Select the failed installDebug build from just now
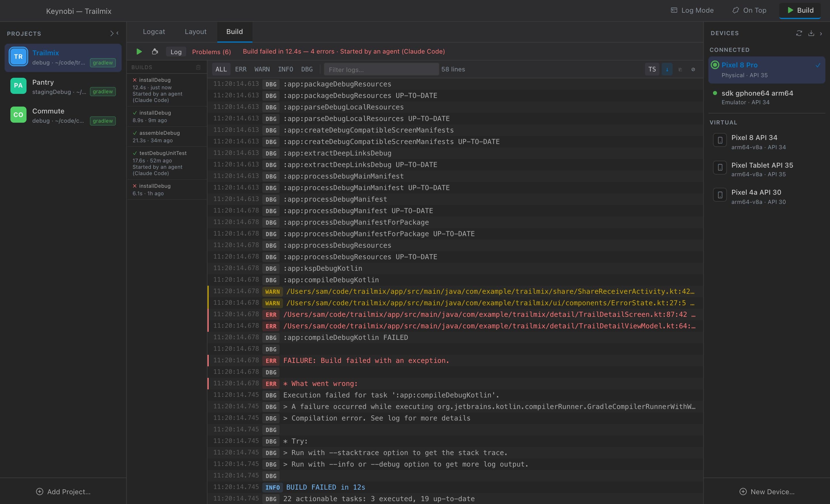 167,90
